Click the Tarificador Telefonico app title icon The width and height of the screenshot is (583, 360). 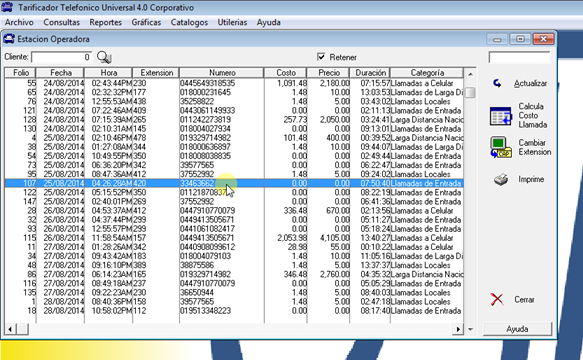pos(7,7)
